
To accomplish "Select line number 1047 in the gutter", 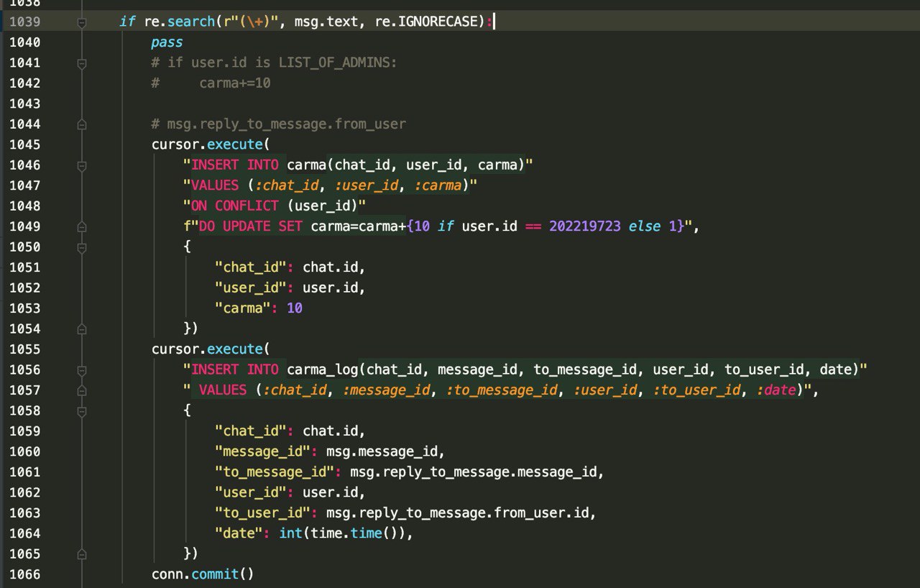I will coord(24,185).
